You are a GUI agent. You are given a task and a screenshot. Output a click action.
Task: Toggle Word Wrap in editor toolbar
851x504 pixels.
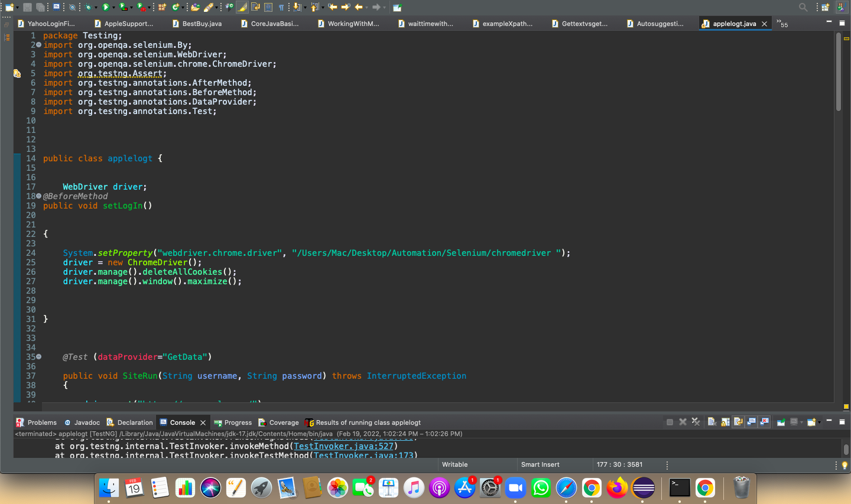point(255,7)
